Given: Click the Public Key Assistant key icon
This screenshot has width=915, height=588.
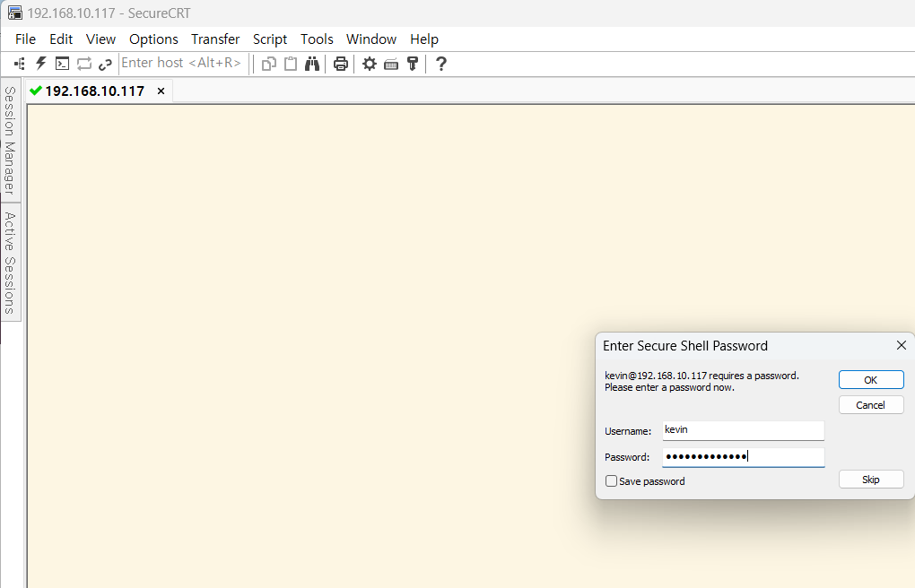Looking at the screenshot, I should point(413,64).
